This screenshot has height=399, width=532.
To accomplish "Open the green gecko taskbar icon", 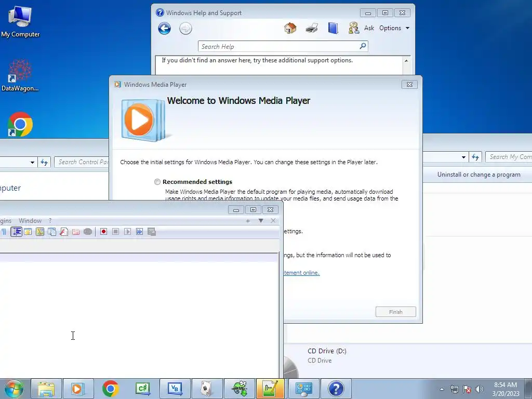I will tap(239, 389).
